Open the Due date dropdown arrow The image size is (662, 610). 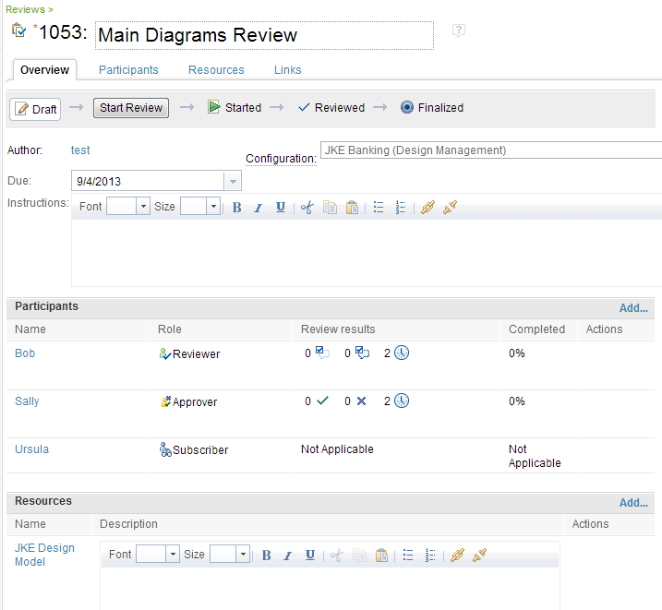coord(232,181)
